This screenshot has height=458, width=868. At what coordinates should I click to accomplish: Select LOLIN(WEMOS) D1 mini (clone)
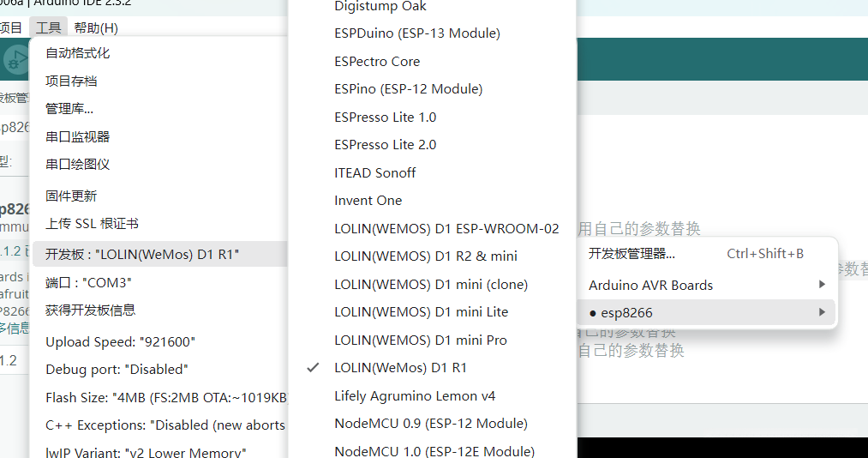tap(433, 285)
